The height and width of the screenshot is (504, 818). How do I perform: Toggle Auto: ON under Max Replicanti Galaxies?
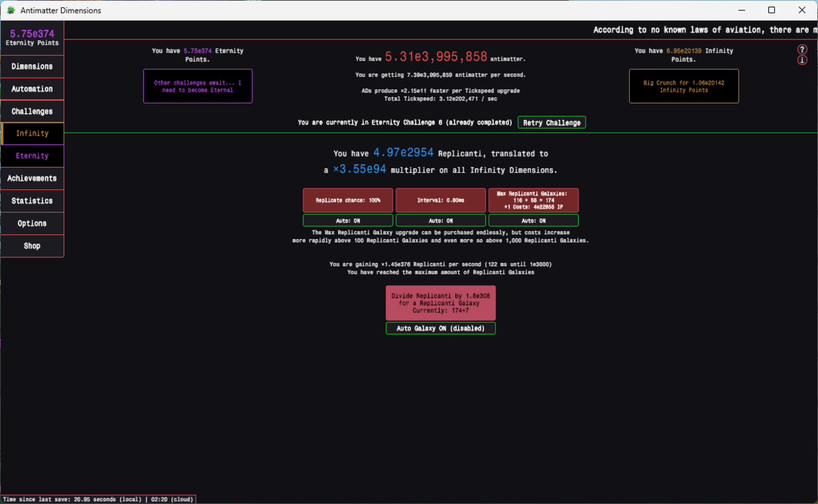click(x=533, y=221)
